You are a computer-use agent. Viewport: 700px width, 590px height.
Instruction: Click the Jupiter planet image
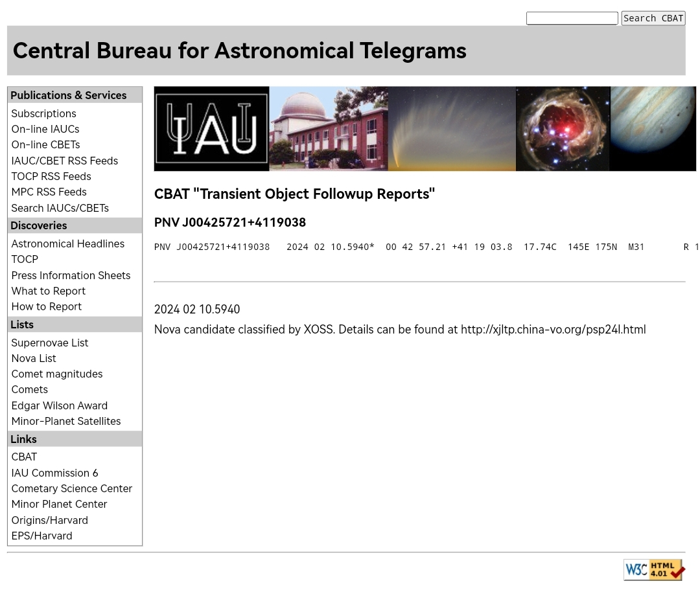pos(653,129)
